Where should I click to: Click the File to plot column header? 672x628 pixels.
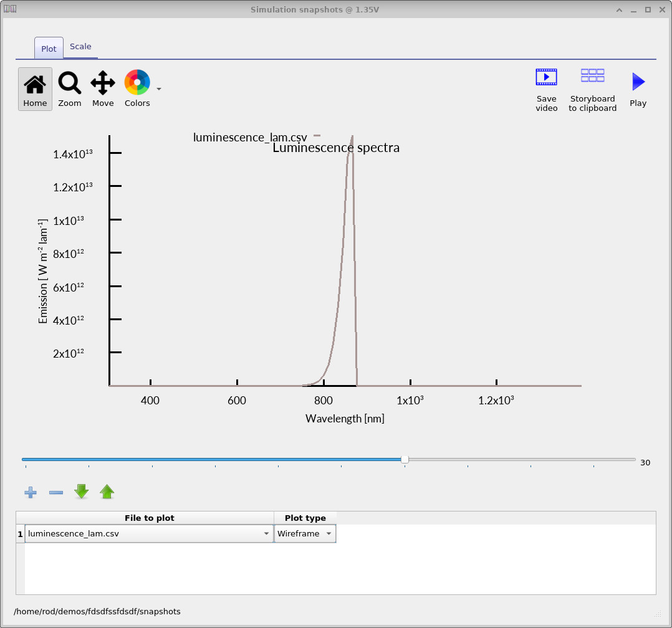point(149,518)
